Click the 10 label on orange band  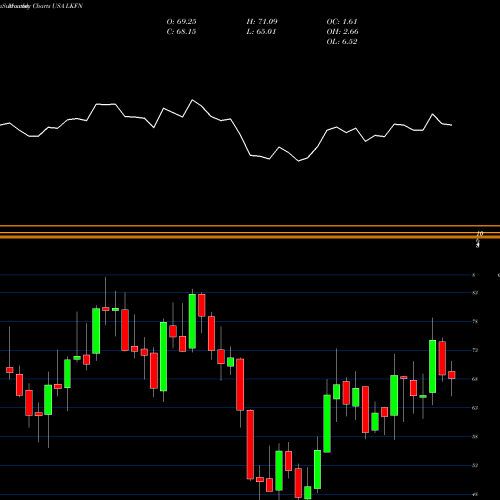(x=480, y=234)
